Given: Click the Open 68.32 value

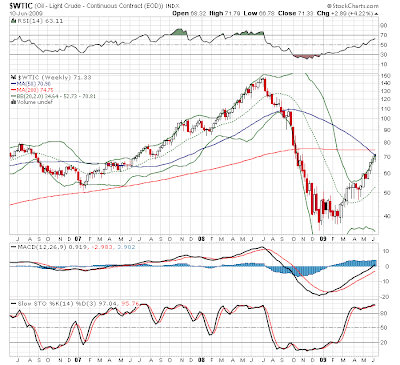Looking at the screenshot, I should point(189,13).
